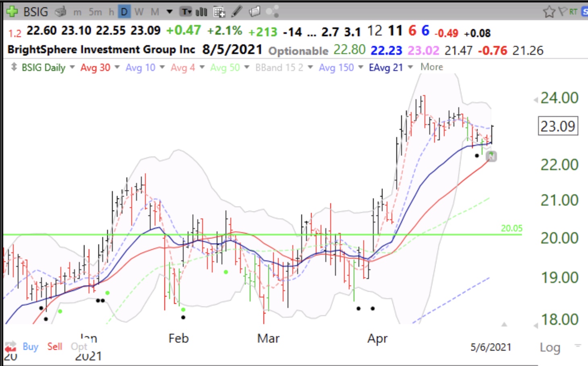This screenshot has height=366, width=588.
Task: Click the BSIG ticker symbol field
Action: click(35, 12)
